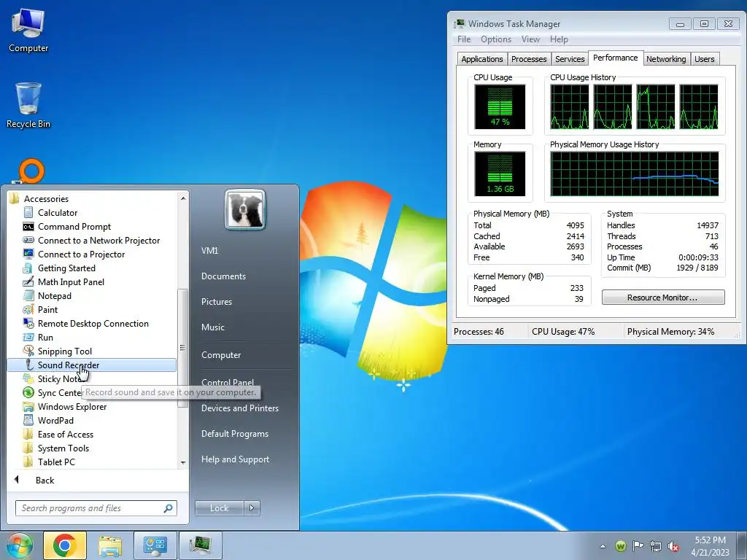Open Computer from Start menu right pane
The image size is (747, 560).
click(x=221, y=355)
